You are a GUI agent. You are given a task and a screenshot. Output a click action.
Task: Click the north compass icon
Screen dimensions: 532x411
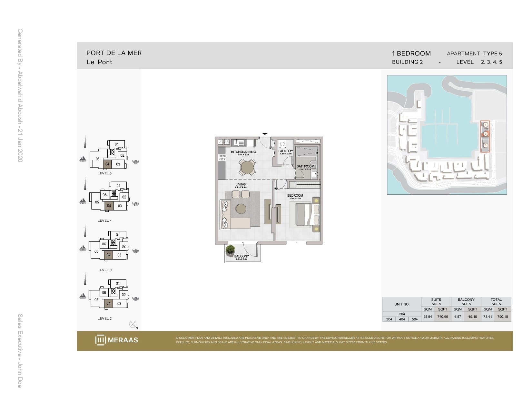[x=133, y=325]
